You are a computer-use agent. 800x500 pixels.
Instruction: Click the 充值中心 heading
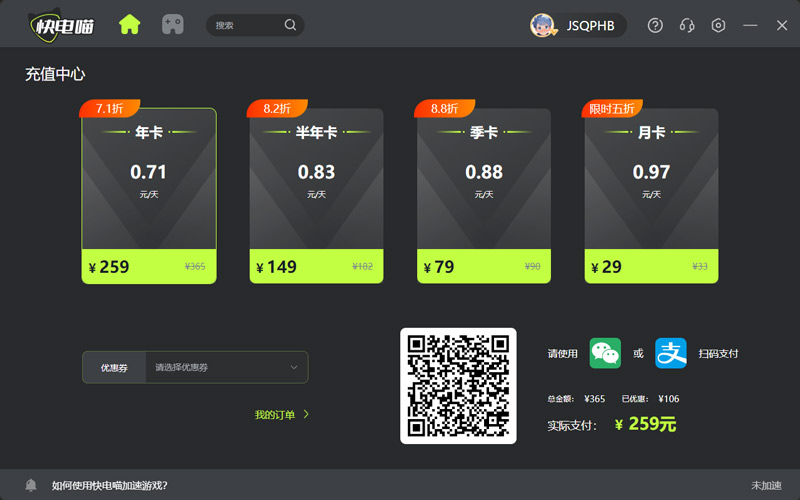(x=55, y=74)
